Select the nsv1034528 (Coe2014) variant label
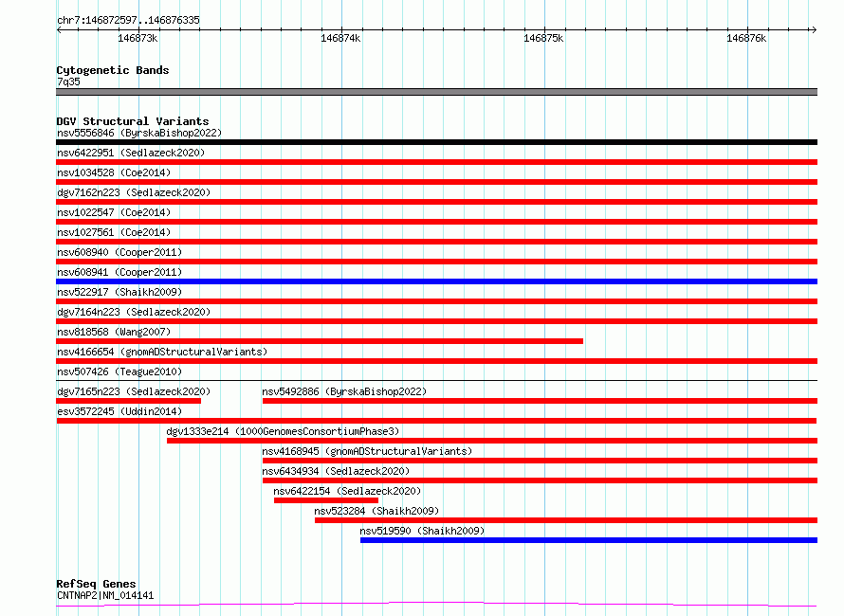 point(114,172)
